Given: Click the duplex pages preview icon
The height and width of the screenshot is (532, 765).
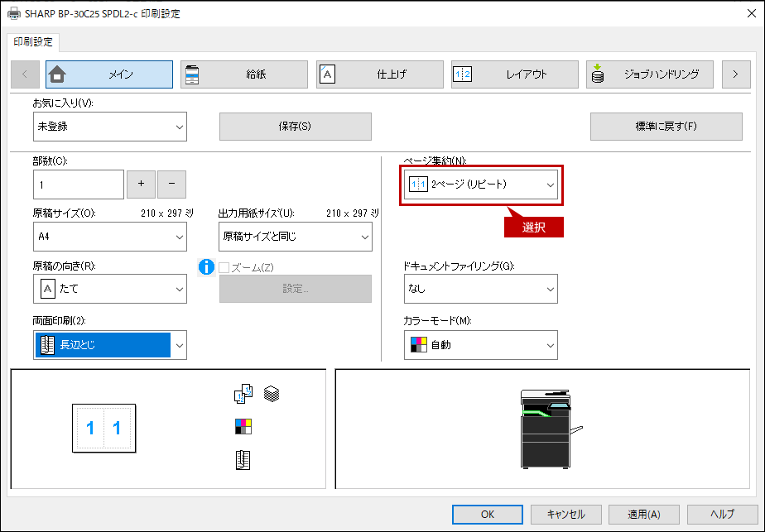Looking at the screenshot, I should click(243, 394).
